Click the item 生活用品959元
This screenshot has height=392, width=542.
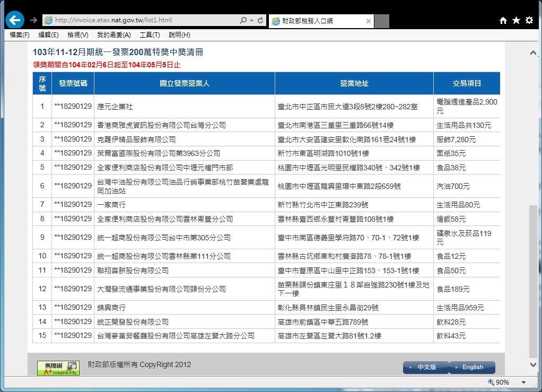pyautogui.click(x=460, y=308)
